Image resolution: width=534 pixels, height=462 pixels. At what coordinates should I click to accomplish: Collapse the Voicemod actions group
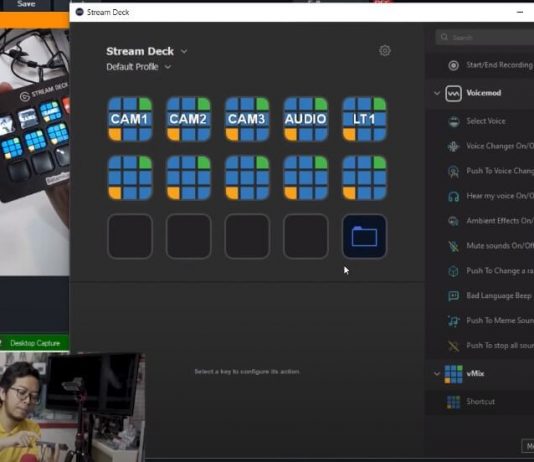[437, 93]
